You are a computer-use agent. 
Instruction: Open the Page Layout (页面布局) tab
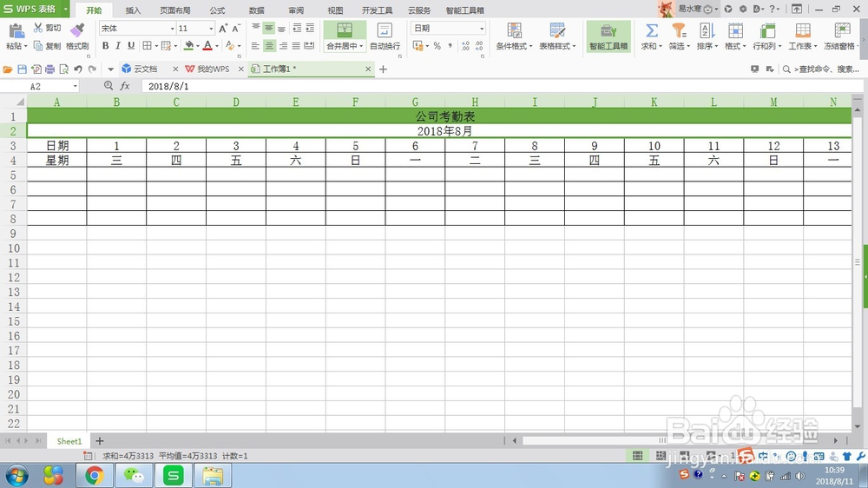click(175, 10)
